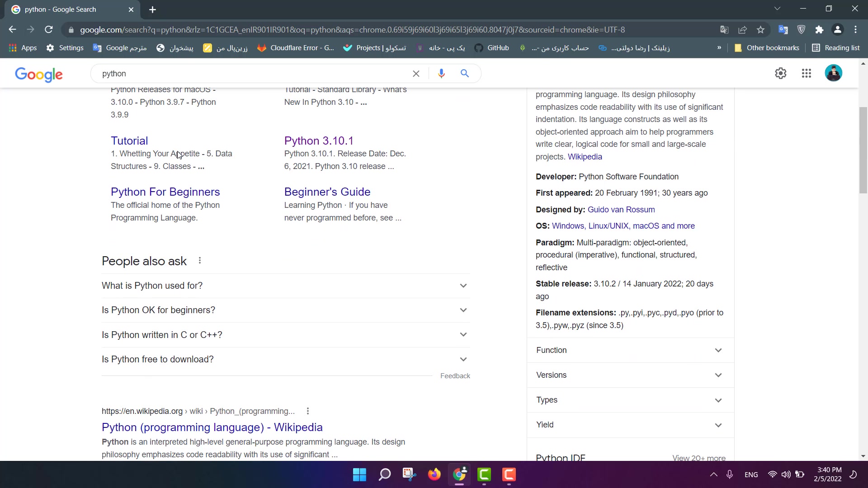Open Chrome extensions puzzle icon
Image resolution: width=868 pixels, height=488 pixels.
[819, 30]
